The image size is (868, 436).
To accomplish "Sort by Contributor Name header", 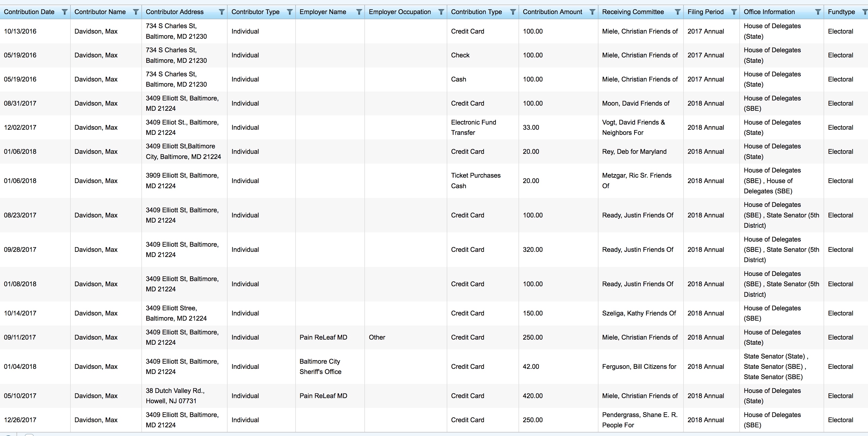I will [x=100, y=12].
